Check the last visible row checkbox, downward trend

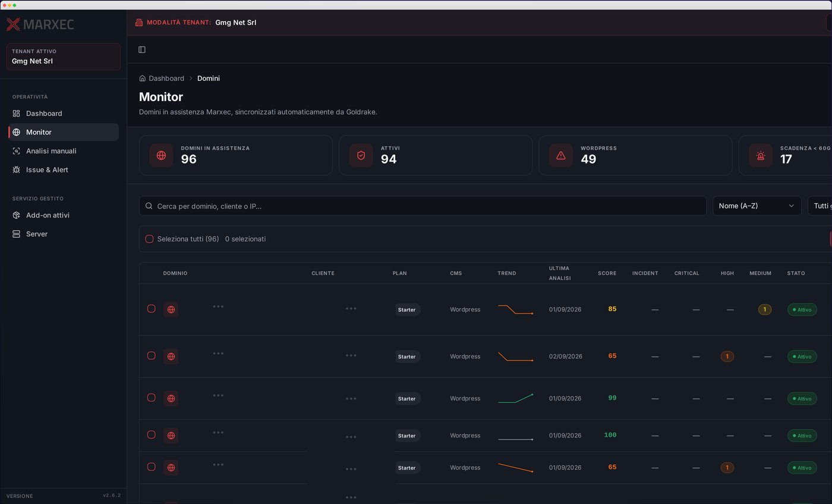(152, 467)
